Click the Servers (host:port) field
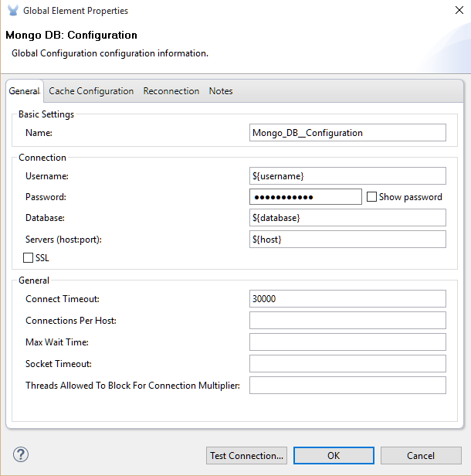The image size is (471, 476). point(347,240)
